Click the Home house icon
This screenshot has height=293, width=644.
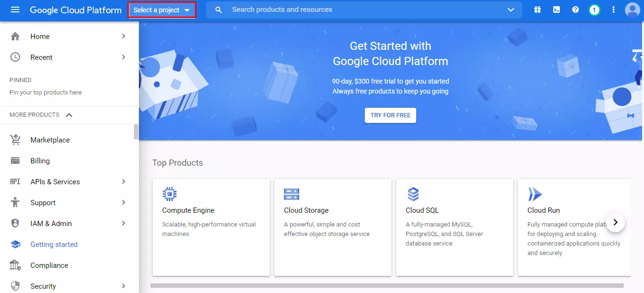(x=15, y=36)
